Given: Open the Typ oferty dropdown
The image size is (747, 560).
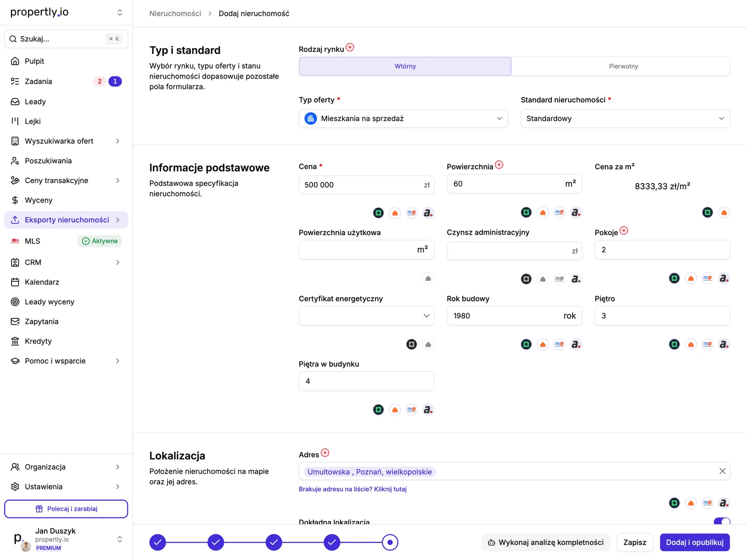Looking at the screenshot, I should pos(403,119).
